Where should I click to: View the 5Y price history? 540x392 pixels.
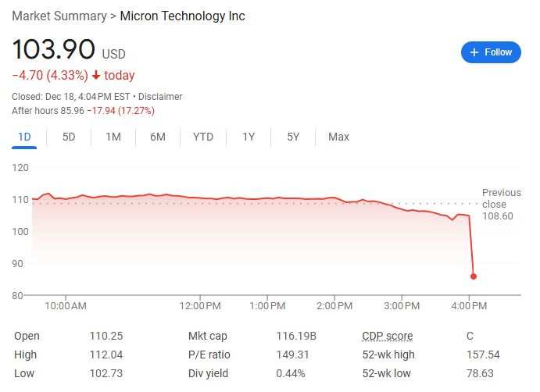[293, 137]
